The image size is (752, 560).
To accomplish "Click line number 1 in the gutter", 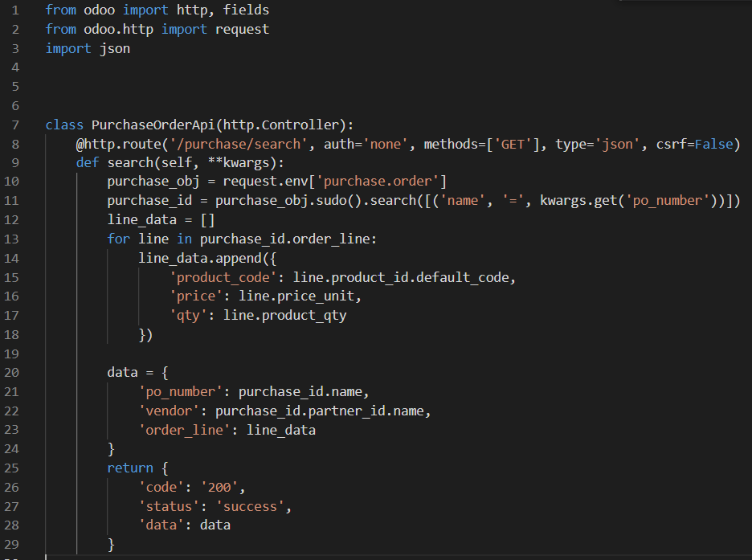I will 18,10.
